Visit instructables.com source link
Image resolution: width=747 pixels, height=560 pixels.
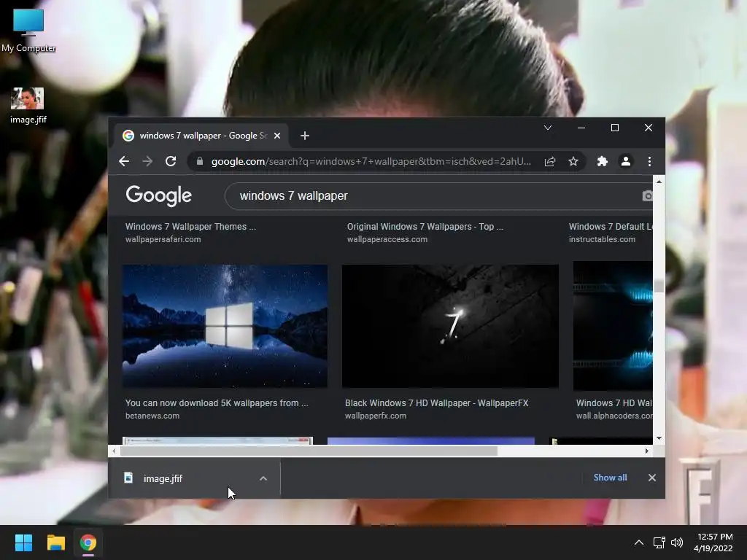click(602, 239)
